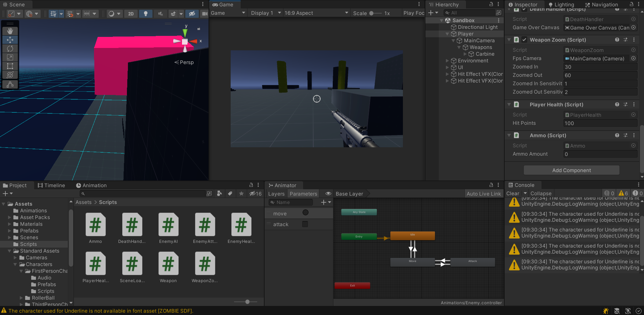Open the Clear options dropdown arrow

point(525,193)
